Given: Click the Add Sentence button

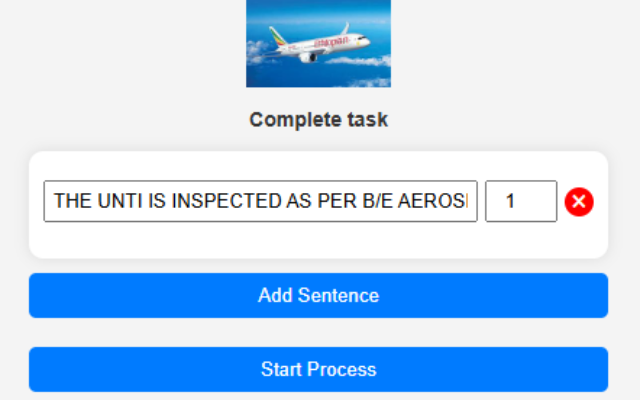Looking at the screenshot, I should click(318, 296).
